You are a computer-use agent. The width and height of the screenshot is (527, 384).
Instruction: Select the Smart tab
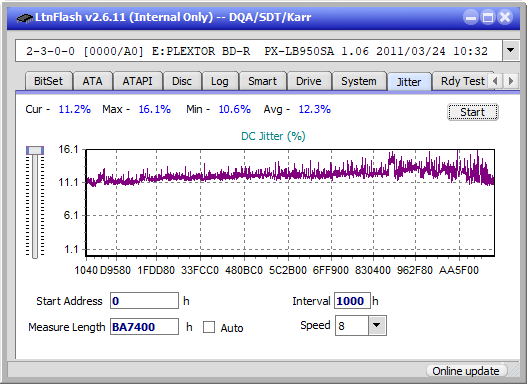tap(262, 81)
